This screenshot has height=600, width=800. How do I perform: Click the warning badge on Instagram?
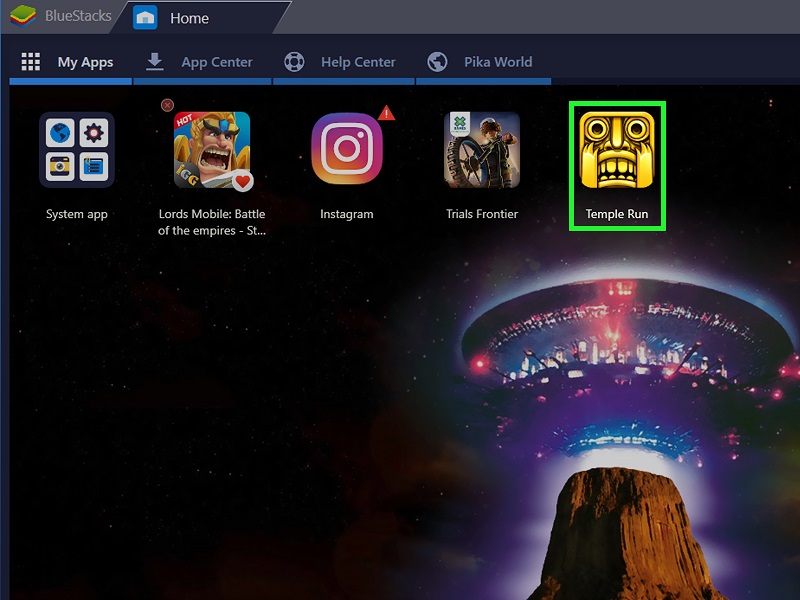click(x=385, y=113)
